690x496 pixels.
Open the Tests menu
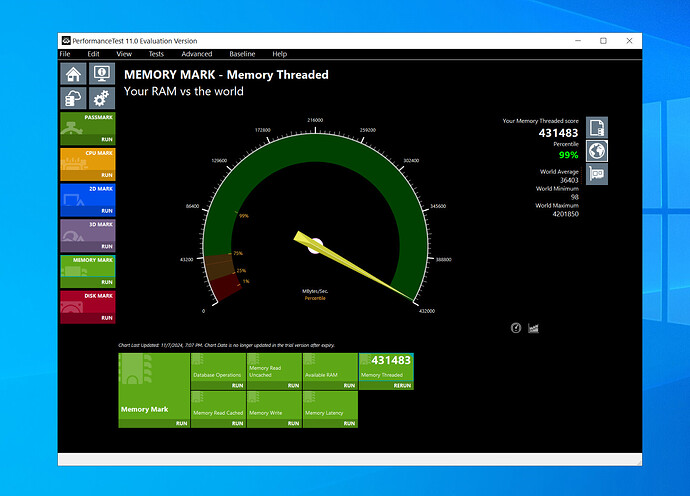[156, 54]
